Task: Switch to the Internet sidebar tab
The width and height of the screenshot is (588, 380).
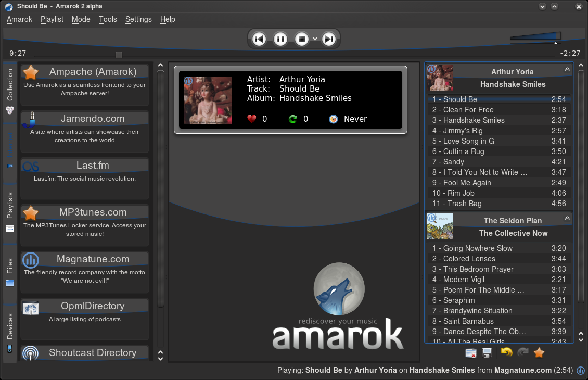Action: coord(10,151)
